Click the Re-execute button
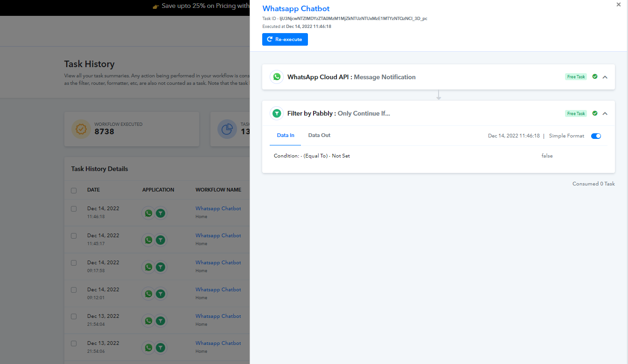 (285, 40)
